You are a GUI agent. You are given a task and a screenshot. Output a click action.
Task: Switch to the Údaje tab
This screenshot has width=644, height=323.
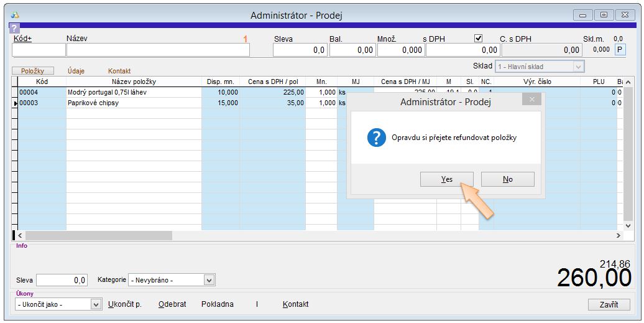pyautogui.click(x=76, y=71)
